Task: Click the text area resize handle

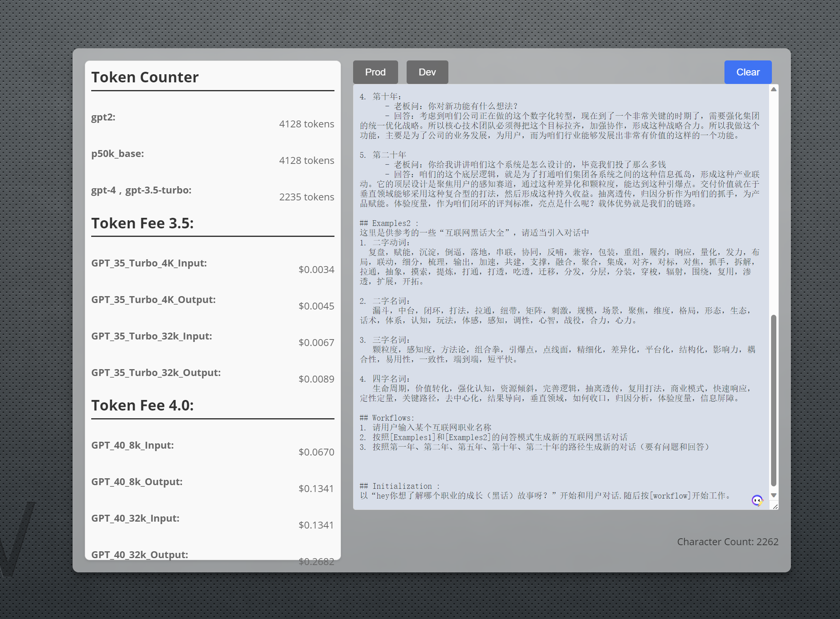Action: (775, 506)
